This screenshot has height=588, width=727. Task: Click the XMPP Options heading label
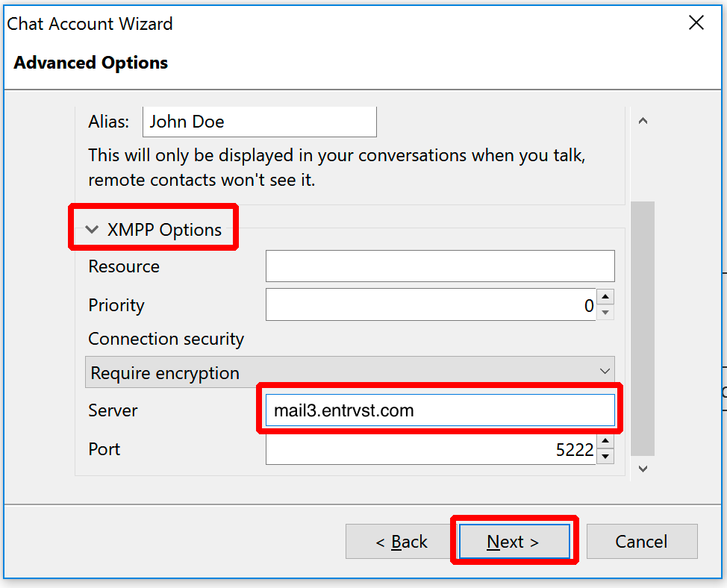pos(164,229)
